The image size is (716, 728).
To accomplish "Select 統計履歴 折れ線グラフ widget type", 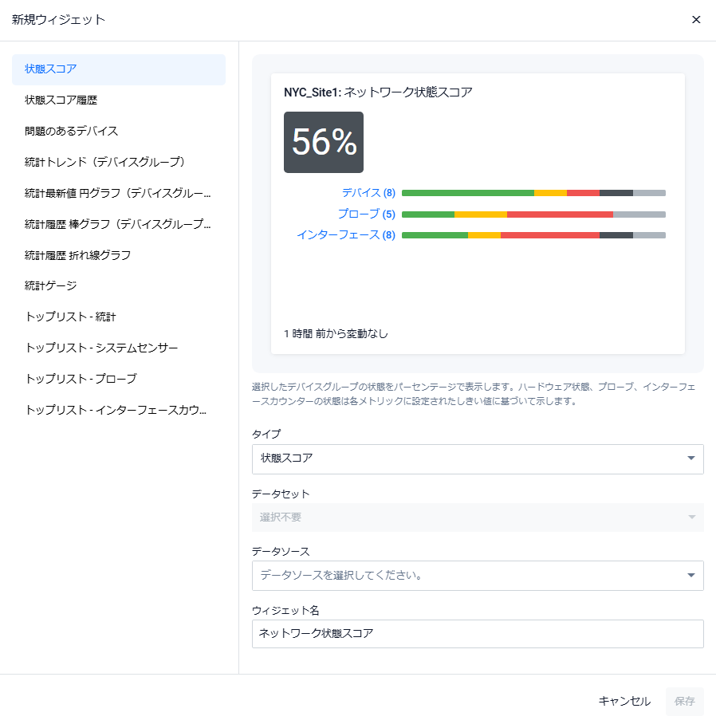I will (x=119, y=255).
